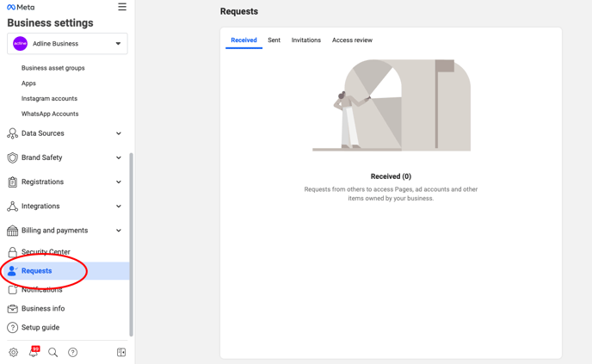Expand Data Sources chevron

(x=119, y=133)
